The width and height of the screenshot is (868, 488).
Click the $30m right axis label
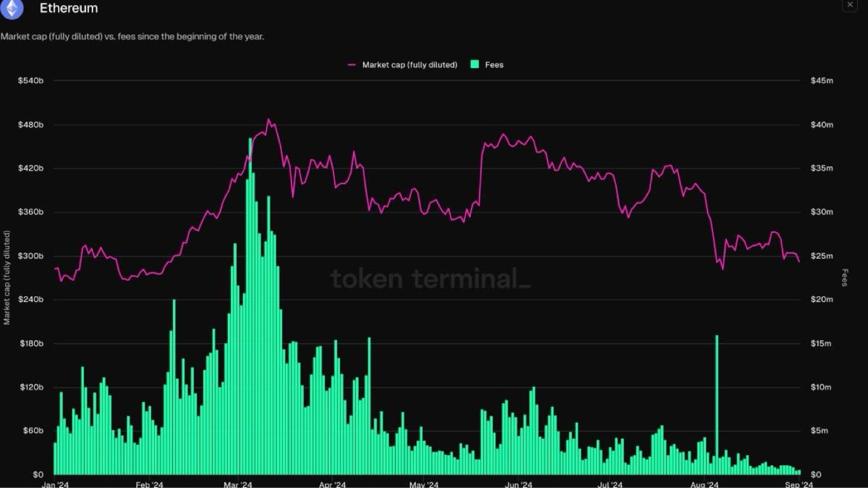[821, 212]
